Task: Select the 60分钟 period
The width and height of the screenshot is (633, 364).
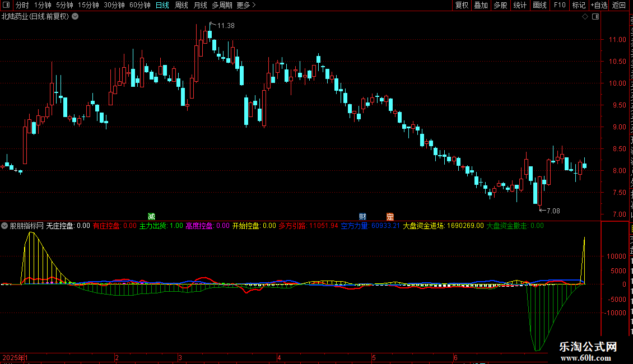Action: (x=139, y=5)
